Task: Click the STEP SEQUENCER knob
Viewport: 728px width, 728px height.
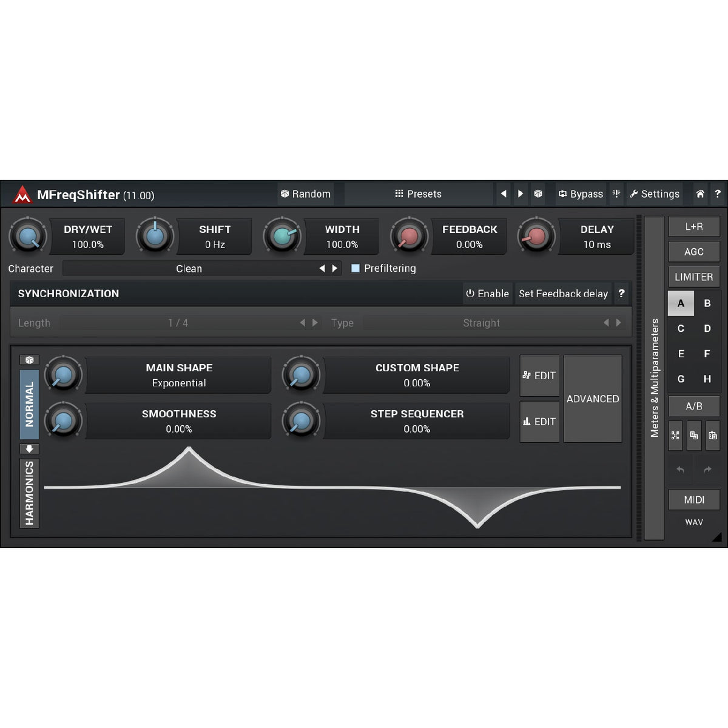Action: (301, 420)
